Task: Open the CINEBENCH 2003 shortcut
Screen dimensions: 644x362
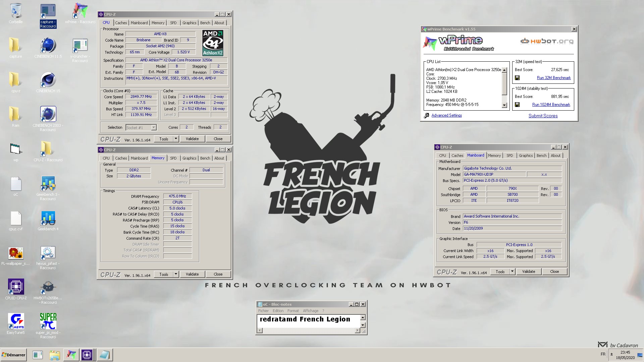Action: point(48,119)
